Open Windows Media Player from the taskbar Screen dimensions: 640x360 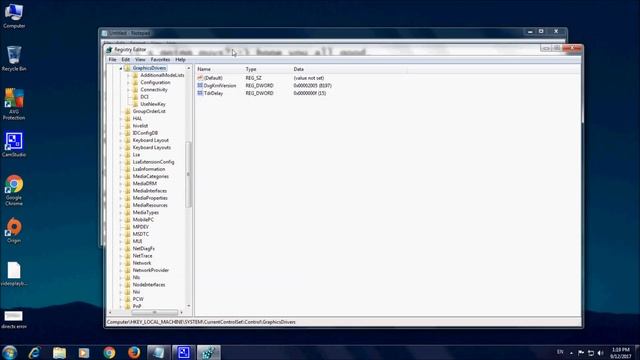(84, 352)
